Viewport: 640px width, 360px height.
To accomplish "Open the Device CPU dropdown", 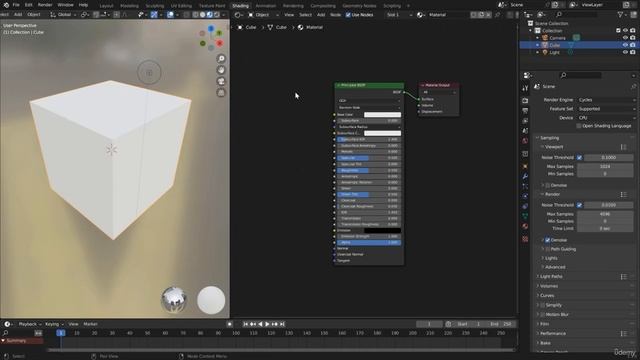I will coord(607,118).
